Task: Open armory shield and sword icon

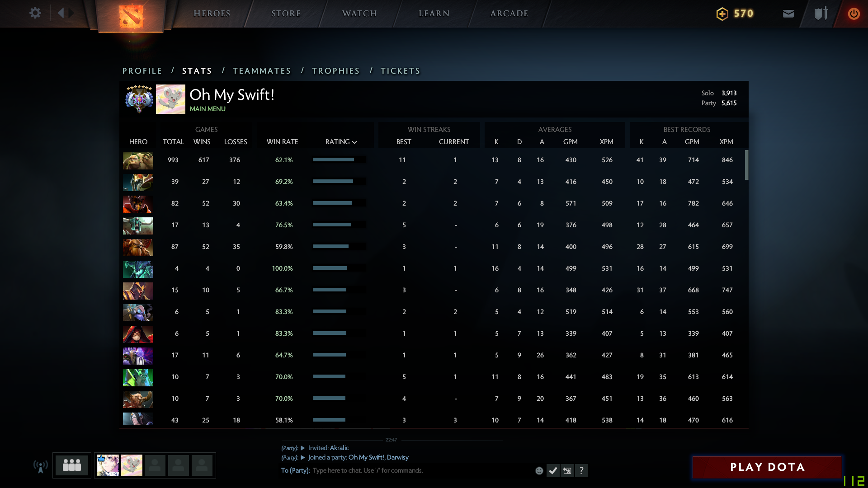Action: tap(821, 14)
